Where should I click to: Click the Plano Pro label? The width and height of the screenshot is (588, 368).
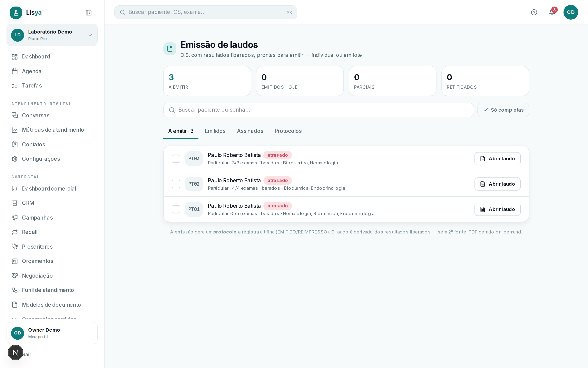pos(37,39)
